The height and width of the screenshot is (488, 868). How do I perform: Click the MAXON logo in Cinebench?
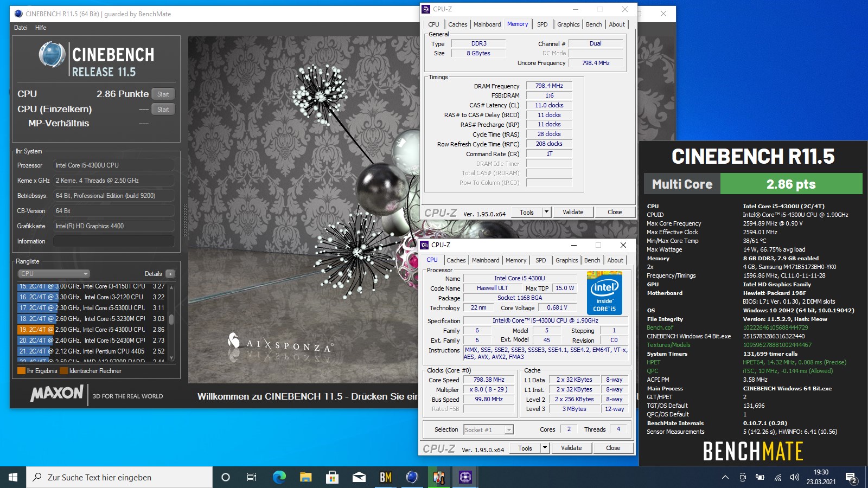point(57,394)
